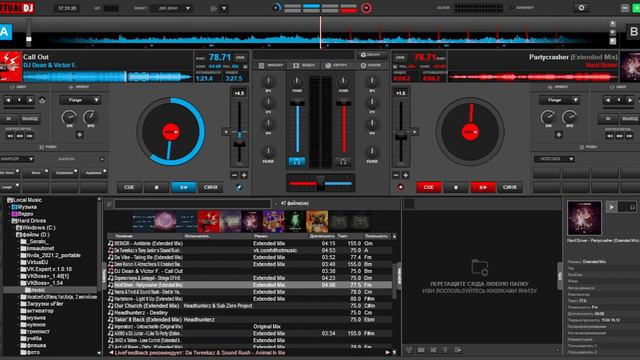Move loop size back on deck A
This screenshot has height=360, width=640.
point(8,100)
